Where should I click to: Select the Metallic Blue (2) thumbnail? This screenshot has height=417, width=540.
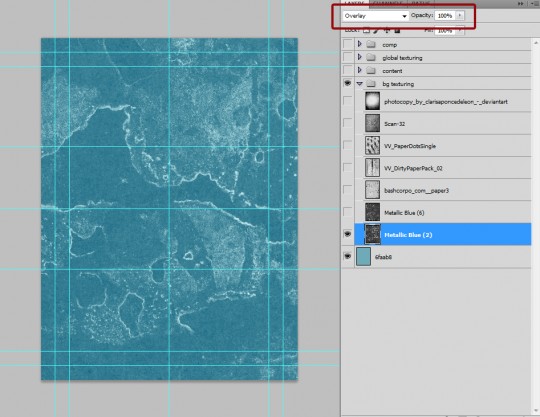(x=372, y=234)
